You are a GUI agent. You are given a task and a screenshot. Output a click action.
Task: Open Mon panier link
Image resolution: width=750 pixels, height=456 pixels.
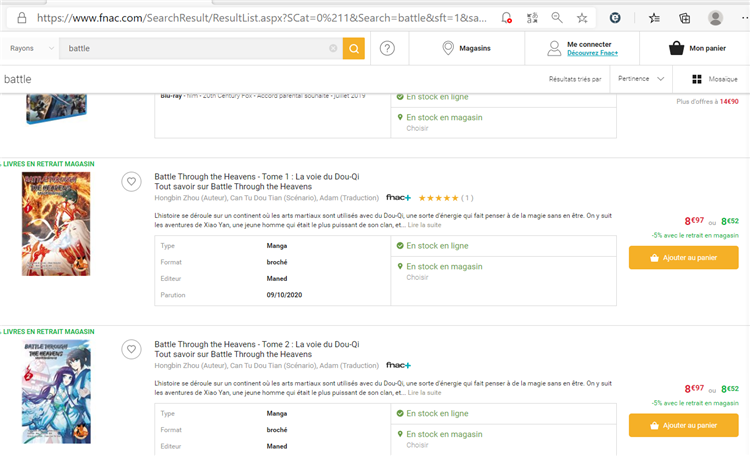pos(707,48)
